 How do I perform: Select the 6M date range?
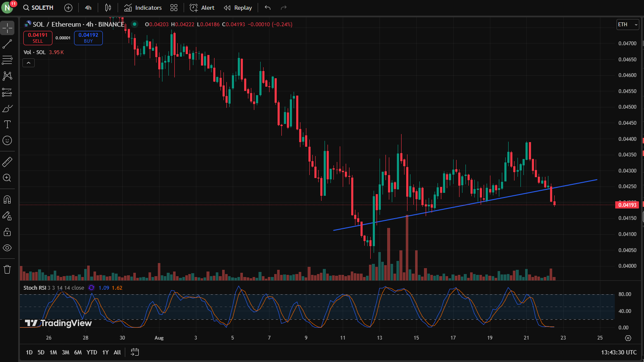78,352
